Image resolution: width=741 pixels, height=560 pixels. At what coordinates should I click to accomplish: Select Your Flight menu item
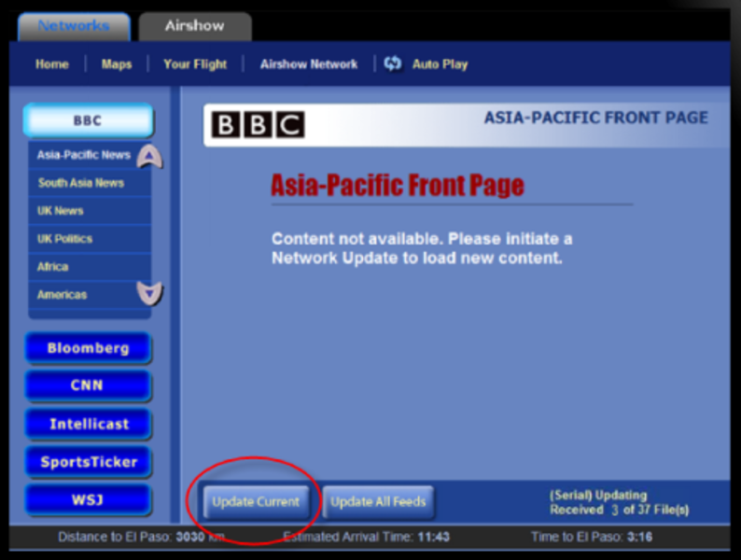195,64
